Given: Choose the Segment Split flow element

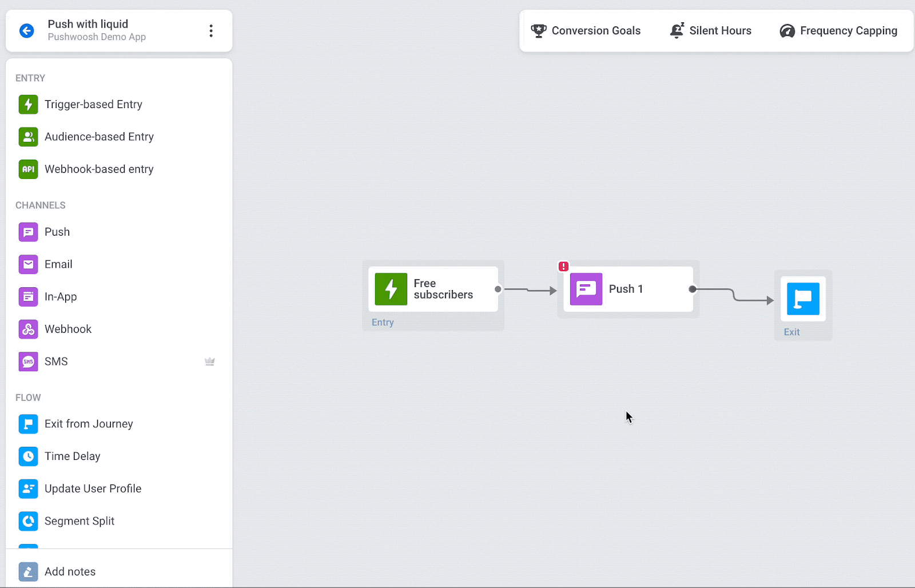Looking at the screenshot, I should (79, 521).
